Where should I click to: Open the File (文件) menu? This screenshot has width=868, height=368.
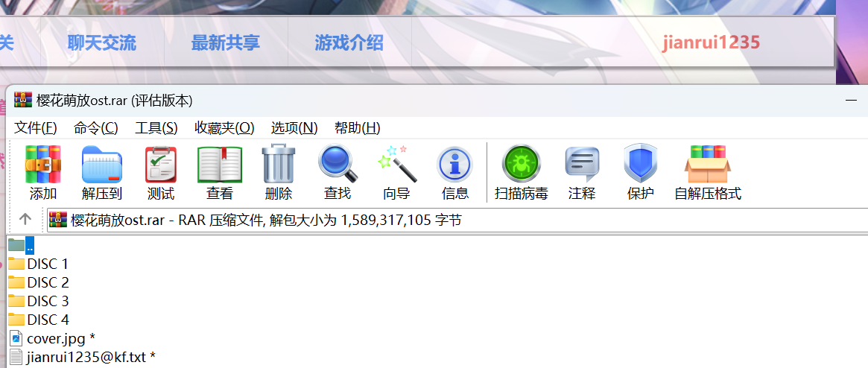tap(36, 127)
